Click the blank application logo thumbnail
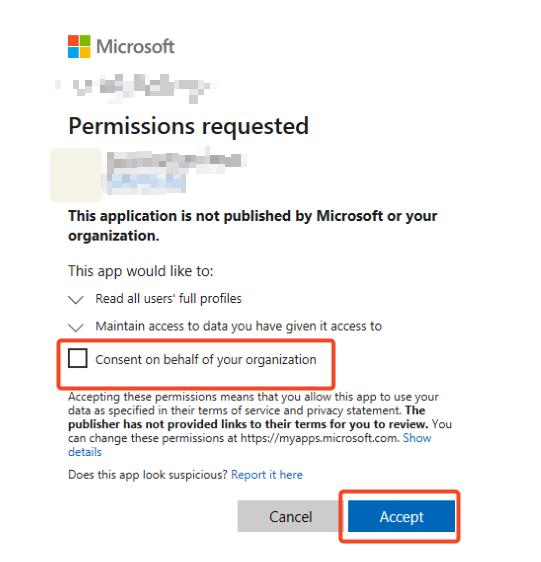The image size is (541, 562). [76, 175]
